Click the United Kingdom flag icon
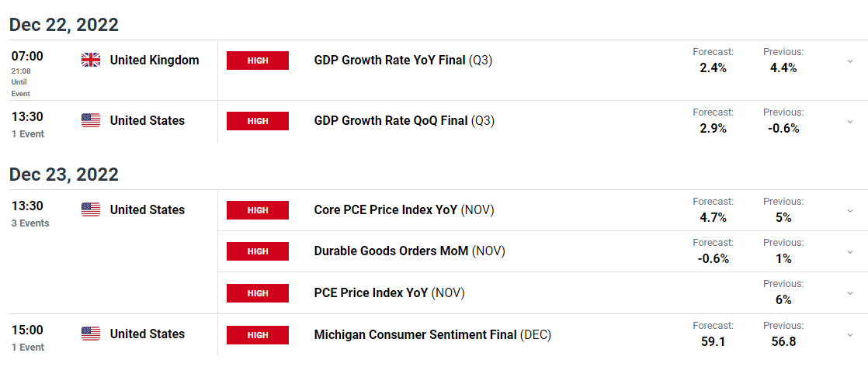The width and height of the screenshot is (868, 377). (x=91, y=61)
